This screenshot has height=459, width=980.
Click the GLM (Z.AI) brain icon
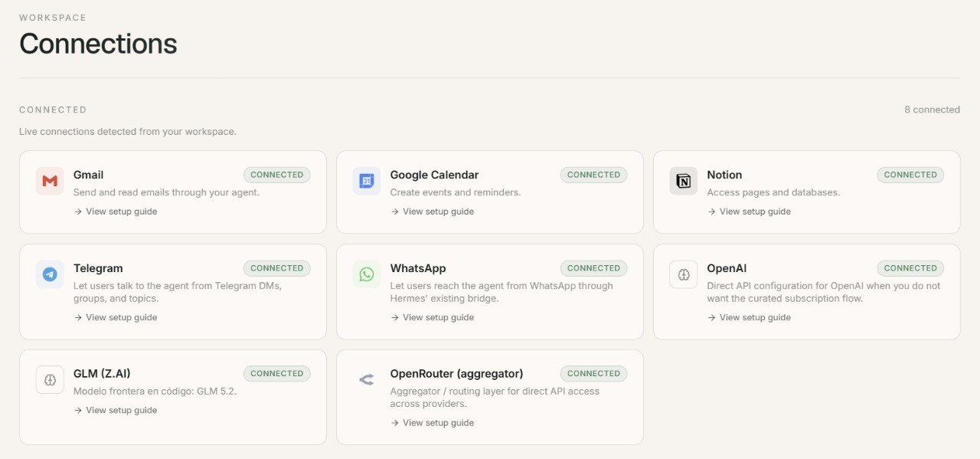(x=50, y=380)
